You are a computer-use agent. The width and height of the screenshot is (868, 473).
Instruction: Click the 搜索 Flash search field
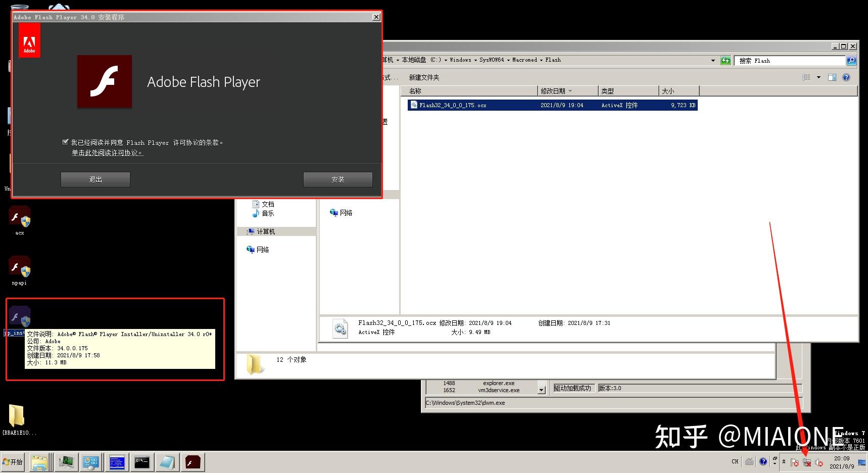(790, 60)
